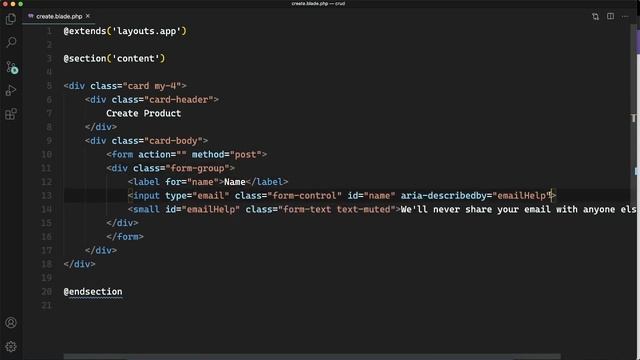The width and height of the screenshot is (640, 360).
Task: Open the Extensions panel
Action: [x=11, y=114]
